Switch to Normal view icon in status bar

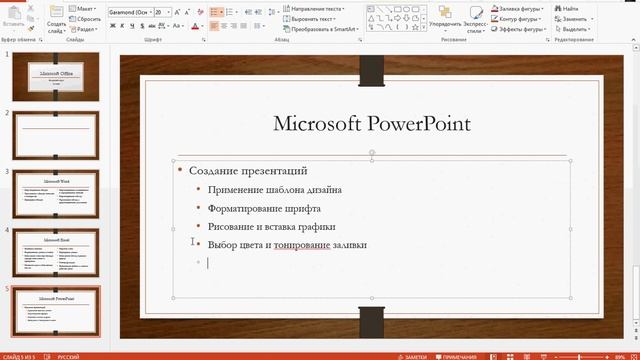493,357
